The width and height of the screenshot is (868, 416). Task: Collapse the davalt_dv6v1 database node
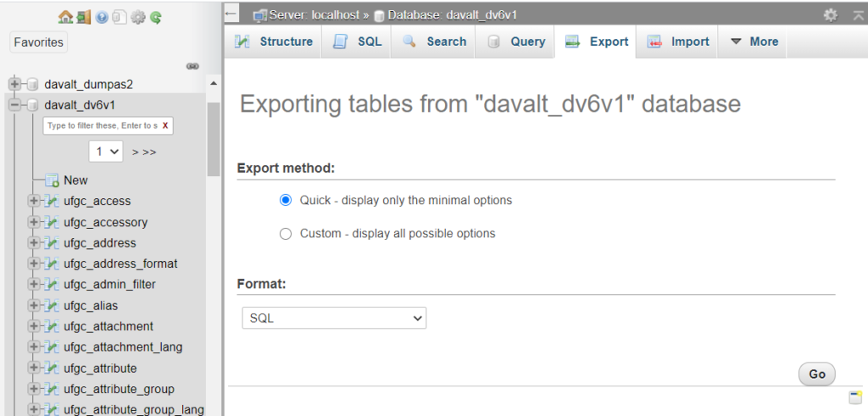point(15,105)
